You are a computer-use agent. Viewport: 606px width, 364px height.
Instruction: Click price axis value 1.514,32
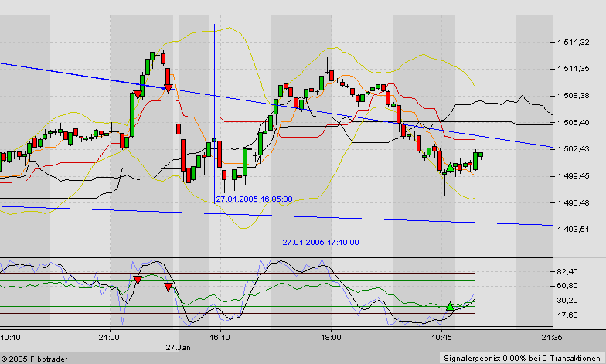[574, 42]
